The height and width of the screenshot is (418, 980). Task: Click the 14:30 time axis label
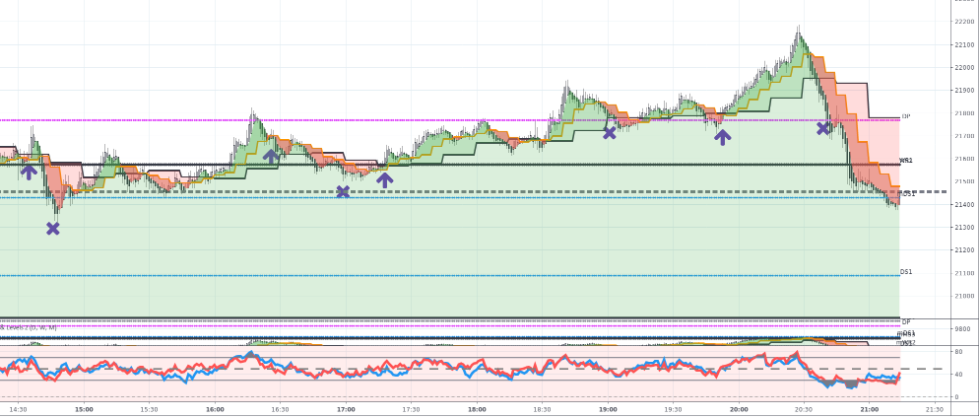tap(18, 410)
